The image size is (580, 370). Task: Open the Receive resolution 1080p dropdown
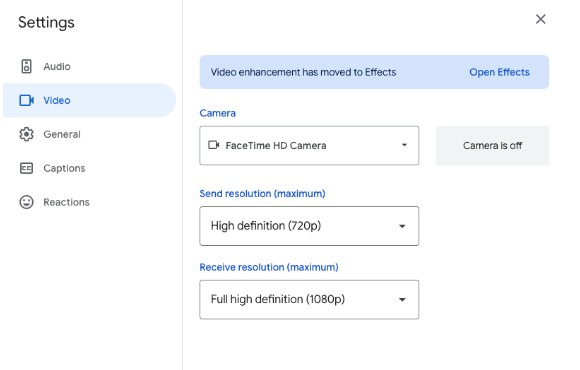tap(309, 300)
